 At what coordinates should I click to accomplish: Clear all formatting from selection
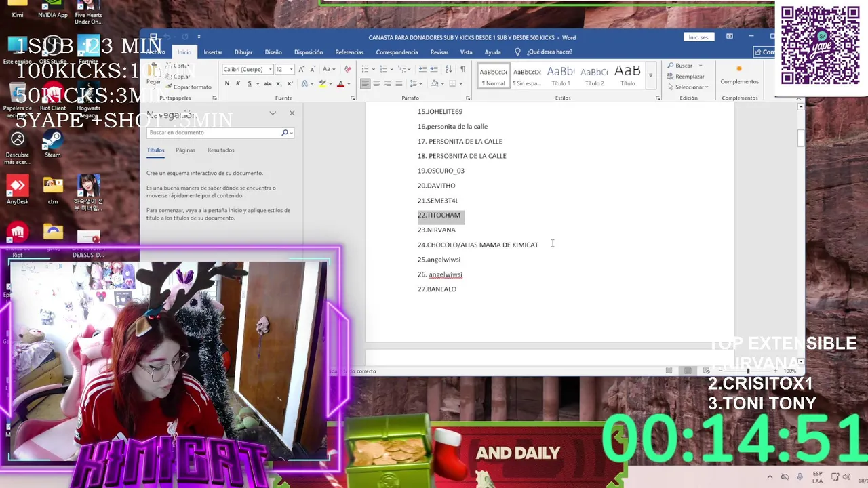coord(348,69)
